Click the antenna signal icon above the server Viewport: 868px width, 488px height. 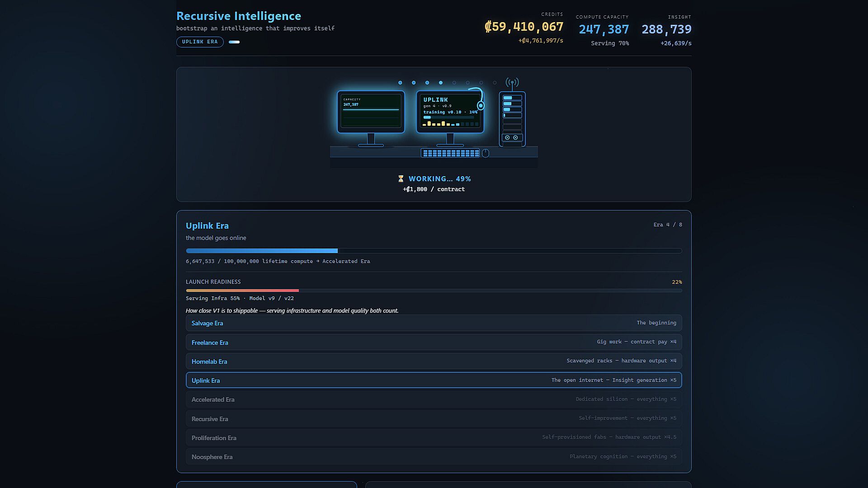coord(512,82)
